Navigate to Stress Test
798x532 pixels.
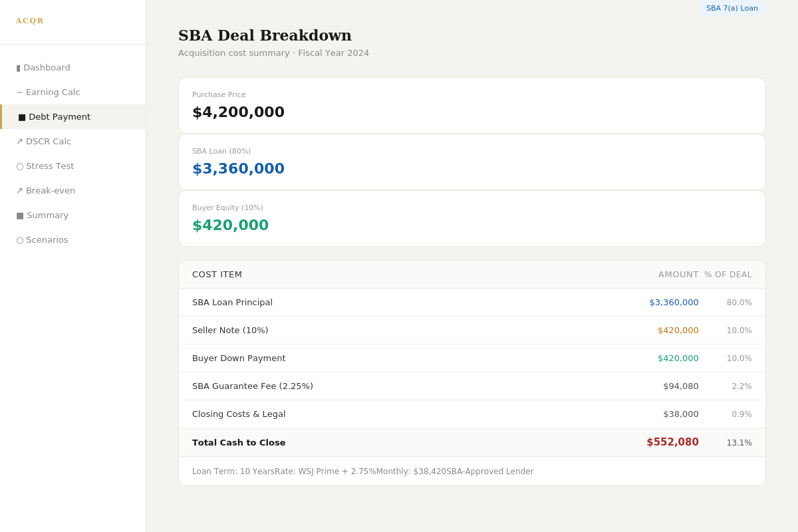73,166
